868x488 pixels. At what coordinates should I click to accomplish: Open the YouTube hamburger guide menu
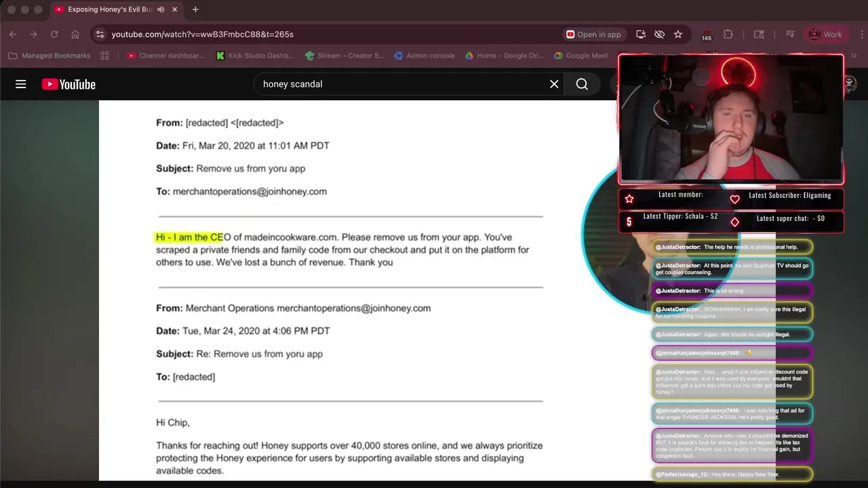tap(21, 84)
